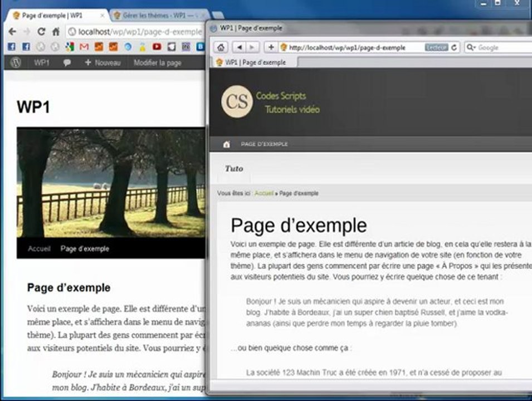The image size is (532, 401).
Task: Close the 'Page d'exemple | WP1' Chrome tab
Action: coord(103,16)
